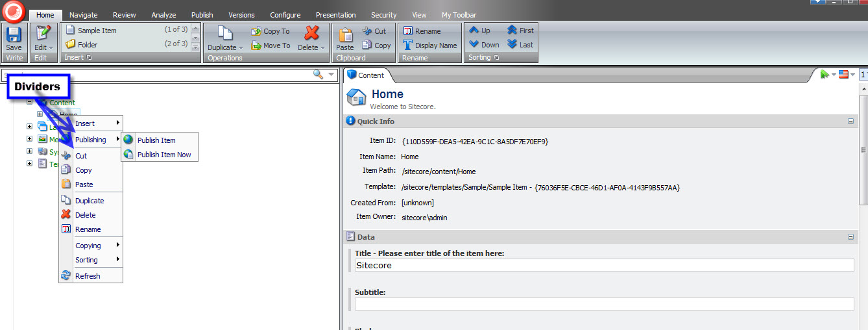Insert a Sample Item from the ribbon

pos(97,31)
